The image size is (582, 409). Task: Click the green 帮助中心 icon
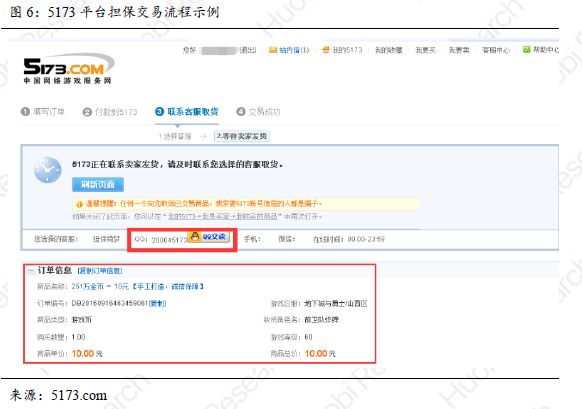click(526, 49)
